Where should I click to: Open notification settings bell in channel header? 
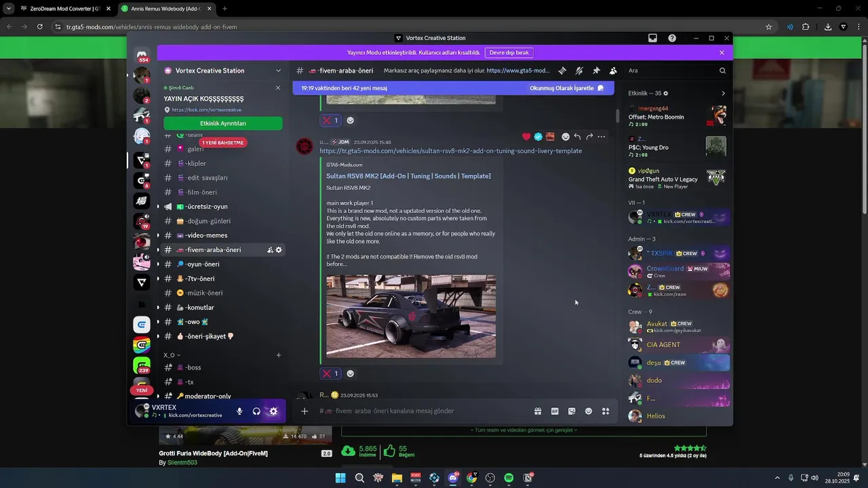pyautogui.click(x=579, y=70)
